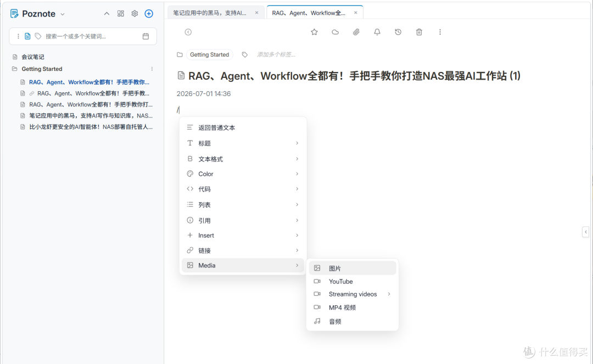Close the 笔记应用中的黑马 tab
The image size is (593, 364).
[257, 13]
